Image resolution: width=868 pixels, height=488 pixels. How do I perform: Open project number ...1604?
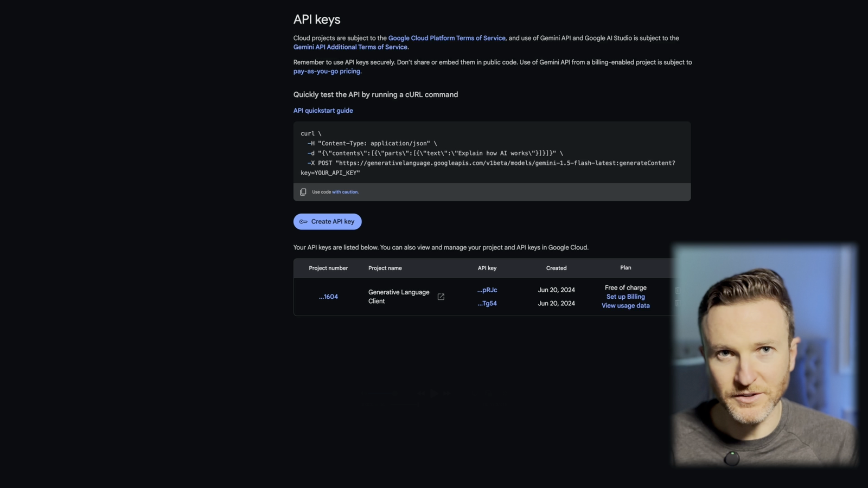tap(328, 297)
